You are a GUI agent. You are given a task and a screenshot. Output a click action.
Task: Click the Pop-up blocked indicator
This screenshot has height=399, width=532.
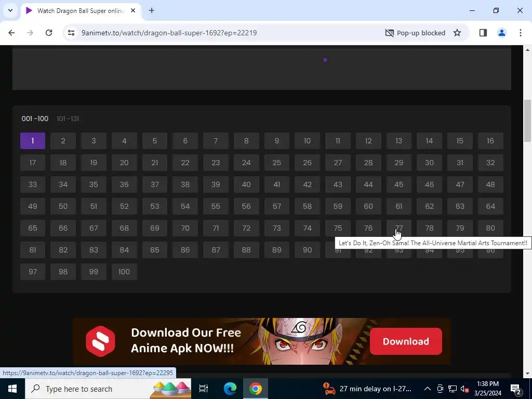(415, 33)
